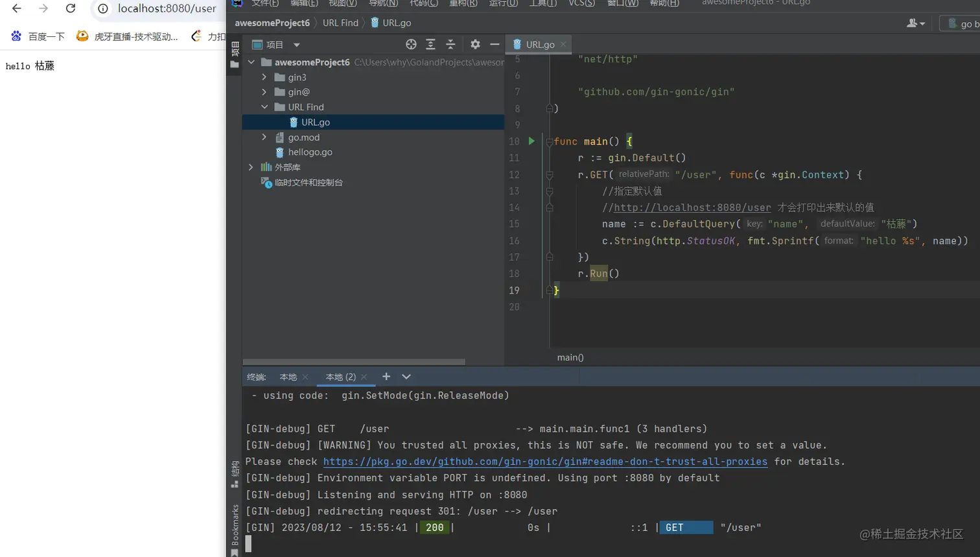Collapse the URL Find folder
The image size is (980, 557).
[264, 107]
